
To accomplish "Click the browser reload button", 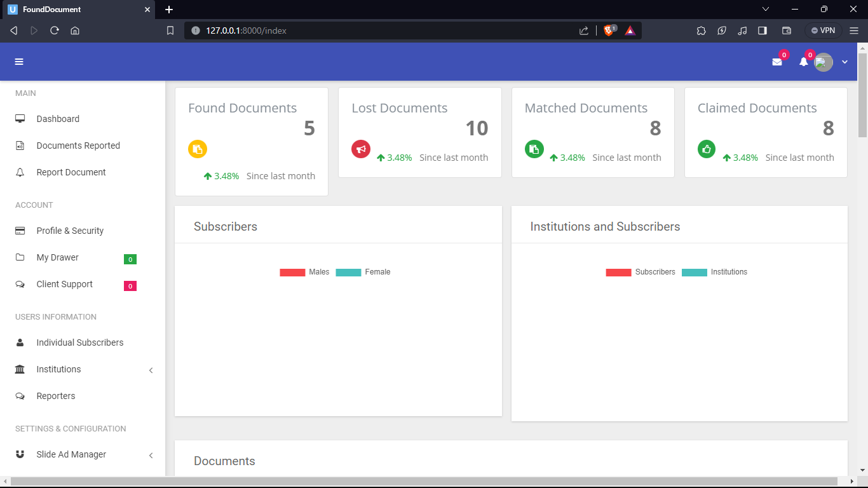I will [55, 30].
